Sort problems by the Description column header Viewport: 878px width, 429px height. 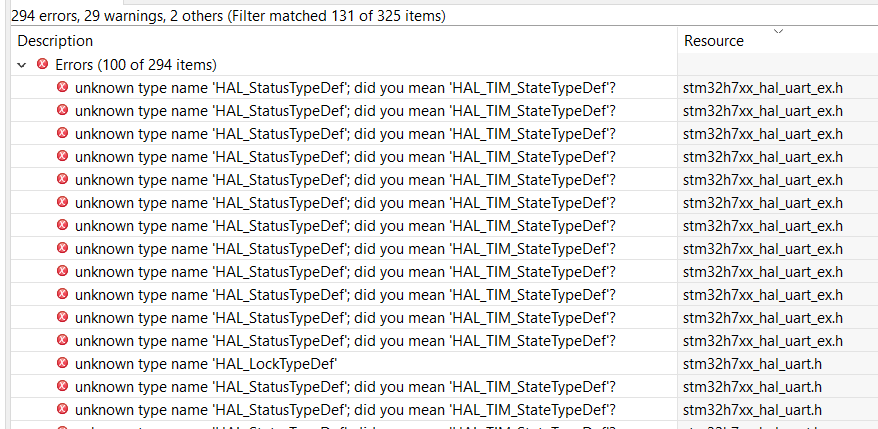coord(56,41)
